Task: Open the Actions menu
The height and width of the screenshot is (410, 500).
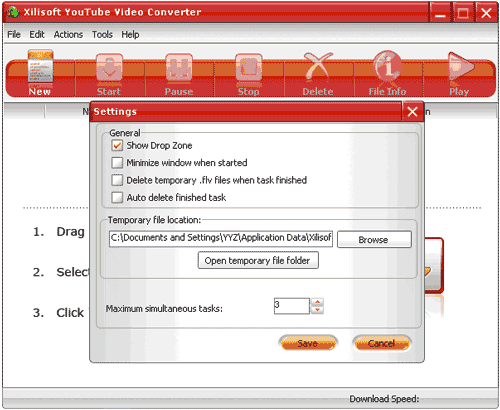Action: [68, 34]
